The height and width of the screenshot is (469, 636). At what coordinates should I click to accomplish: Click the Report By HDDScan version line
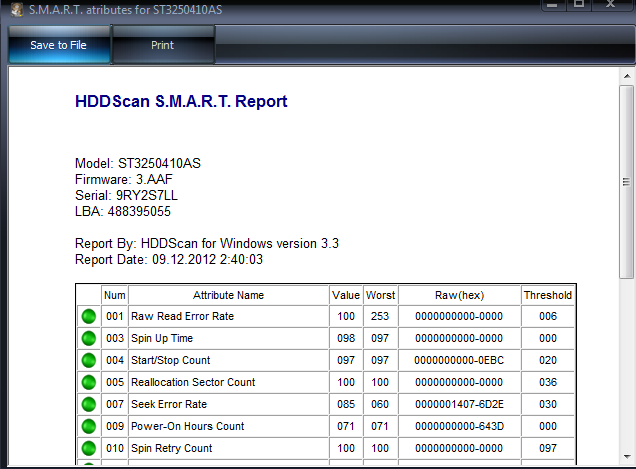[207, 243]
